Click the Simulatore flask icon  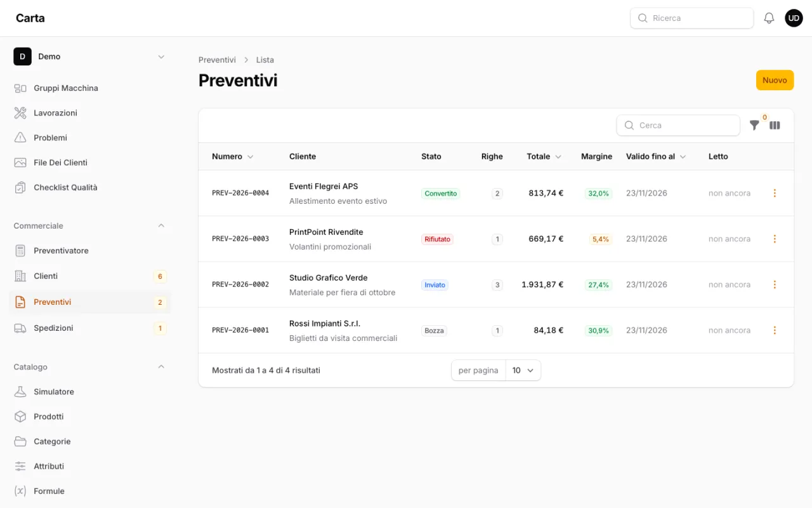(x=20, y=392)
